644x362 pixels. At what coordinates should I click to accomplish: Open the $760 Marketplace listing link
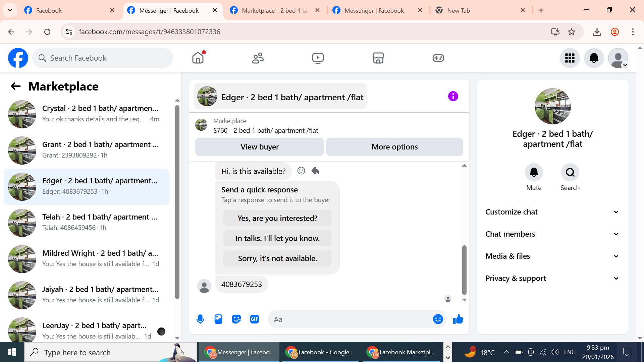pos(266,130)
